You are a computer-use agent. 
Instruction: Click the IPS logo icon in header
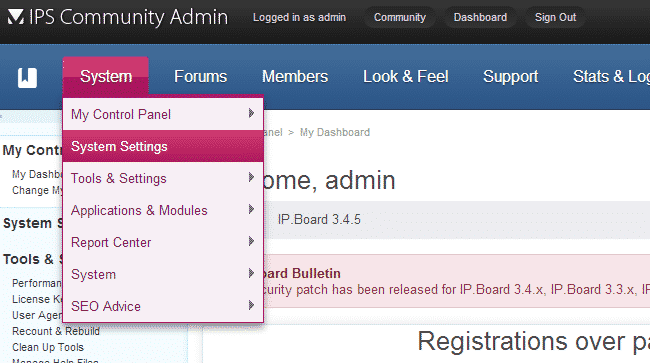click(x=16, y=17)
